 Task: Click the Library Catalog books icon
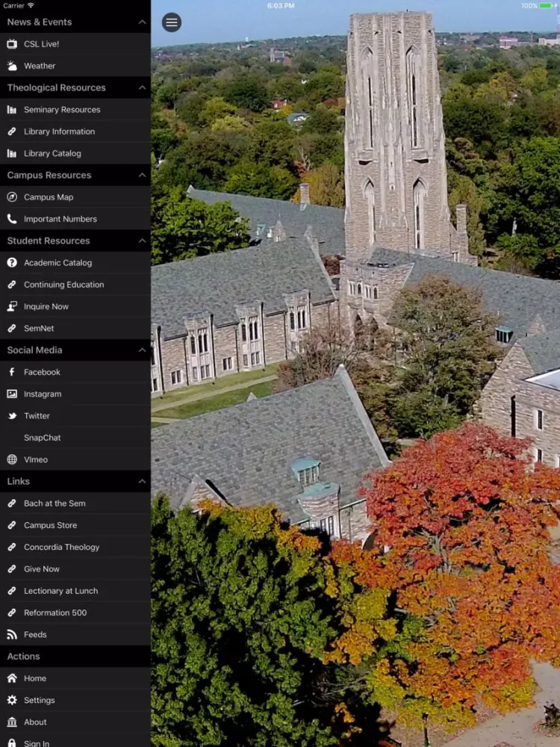point(12,153)
